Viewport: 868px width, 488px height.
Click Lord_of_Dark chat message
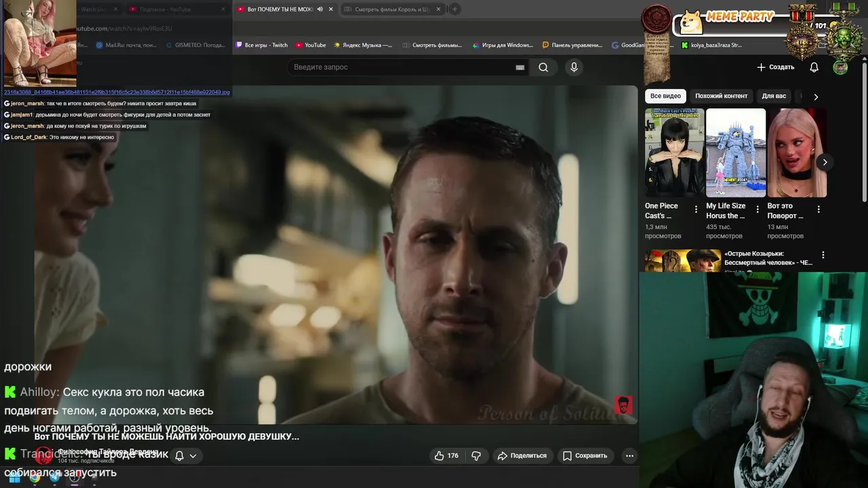pos(59,137)
